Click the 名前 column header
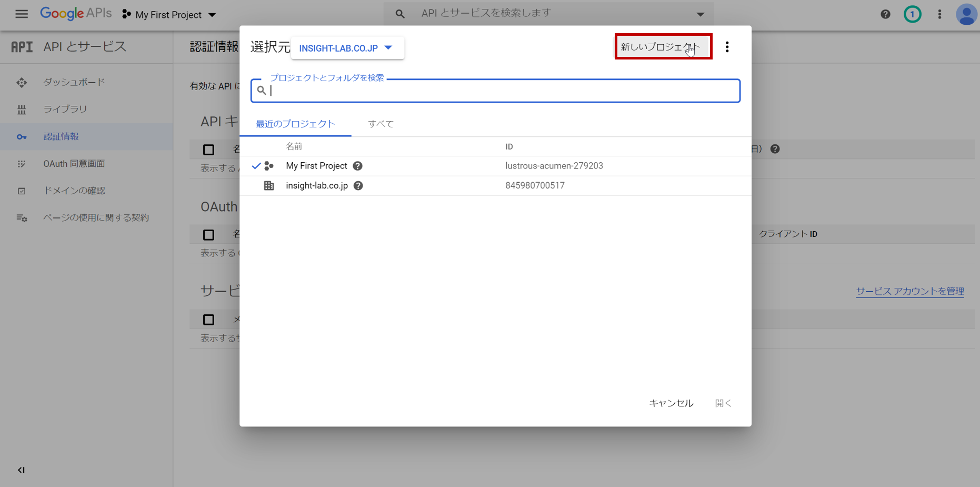This screenshot has height=487, width=980. click(x=294, y=147)
